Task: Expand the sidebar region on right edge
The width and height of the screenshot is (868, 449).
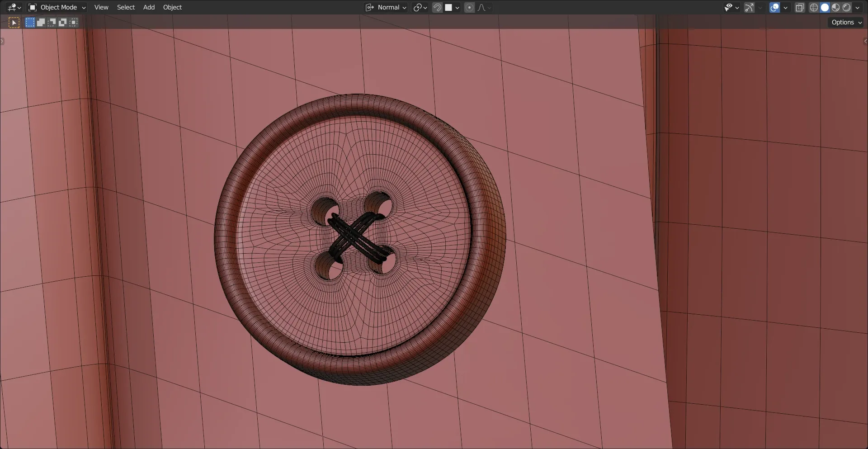Action: coord(865,41)
